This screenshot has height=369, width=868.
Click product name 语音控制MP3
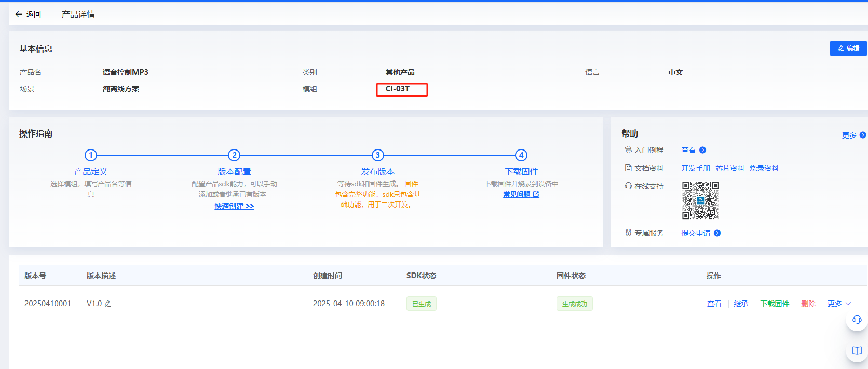coord(126,72)
